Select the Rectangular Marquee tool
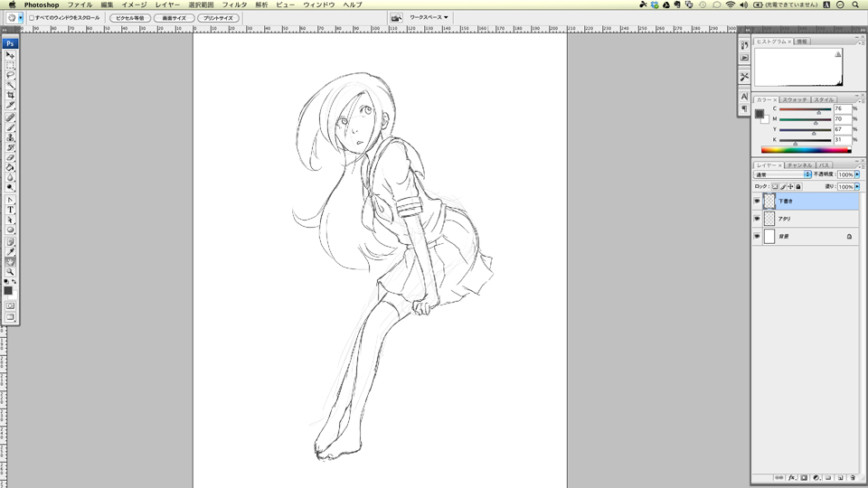 point(10,65)
